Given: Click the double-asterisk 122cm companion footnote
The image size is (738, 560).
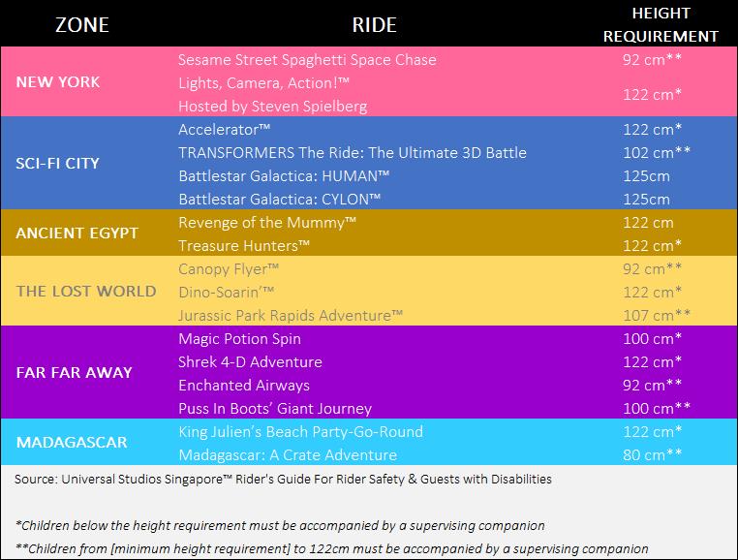Looking at the screenshot, I should [332, 548].
